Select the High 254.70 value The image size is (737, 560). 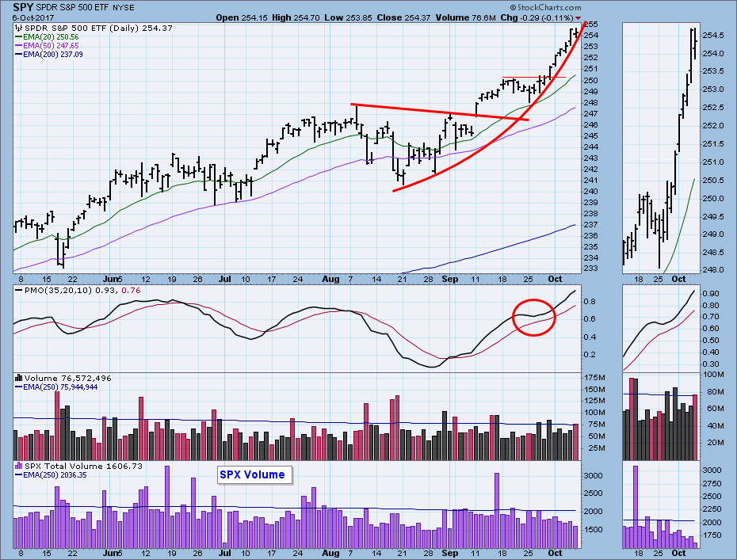click(296, 18)
